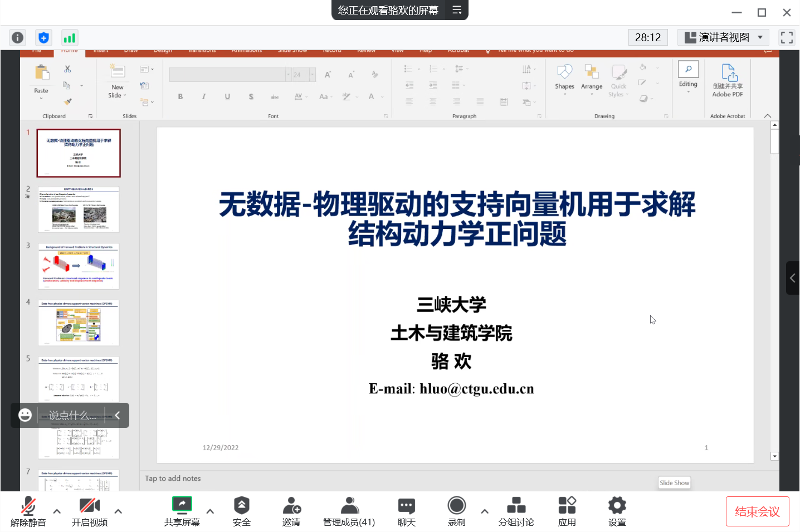This screenshot has height=532, width=800.
Task: Collapse the PowerPoint ribbon
Action: tap(768, 116)
